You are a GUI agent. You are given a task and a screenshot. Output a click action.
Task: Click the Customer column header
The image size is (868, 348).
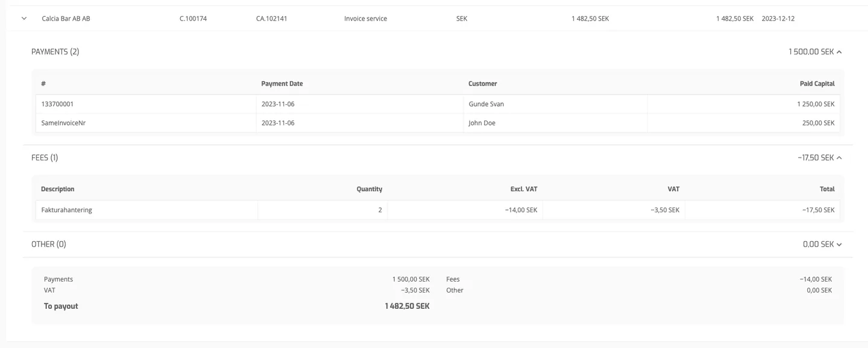(x=483, y=84)
